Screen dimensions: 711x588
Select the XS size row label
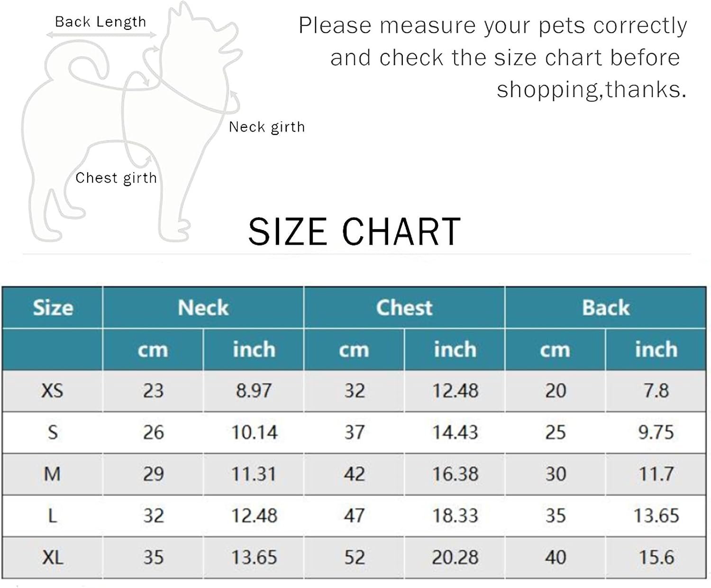point(52,391)
